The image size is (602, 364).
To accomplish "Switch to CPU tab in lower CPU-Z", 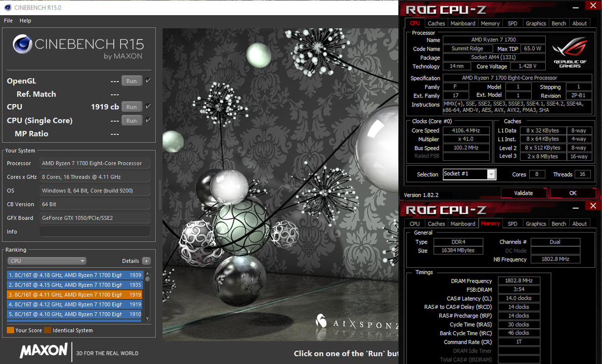I will point(414,224).
